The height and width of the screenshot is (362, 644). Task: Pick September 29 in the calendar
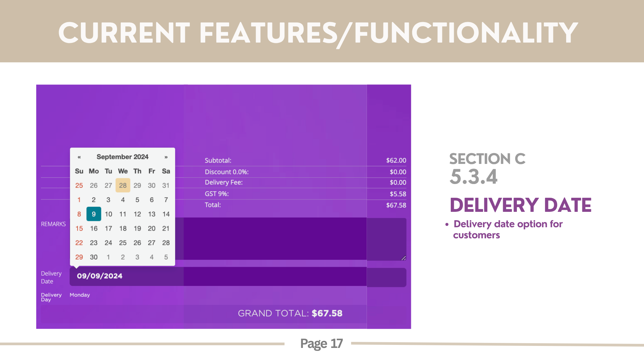point(79,257)
